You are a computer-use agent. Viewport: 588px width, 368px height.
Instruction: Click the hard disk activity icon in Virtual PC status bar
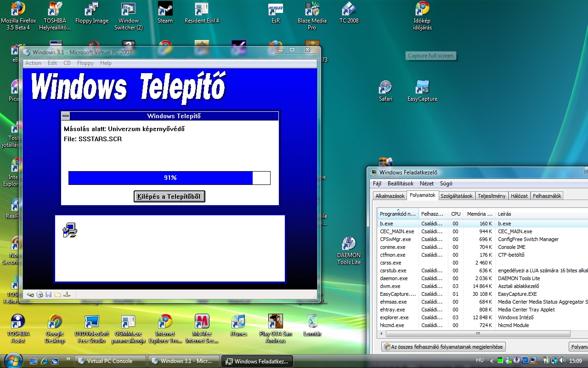pos(30,294)
